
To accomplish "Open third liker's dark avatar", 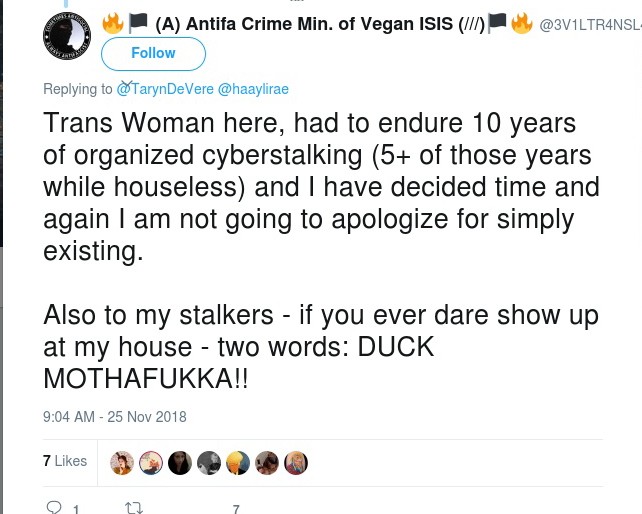I will click(x=180, y=463).
